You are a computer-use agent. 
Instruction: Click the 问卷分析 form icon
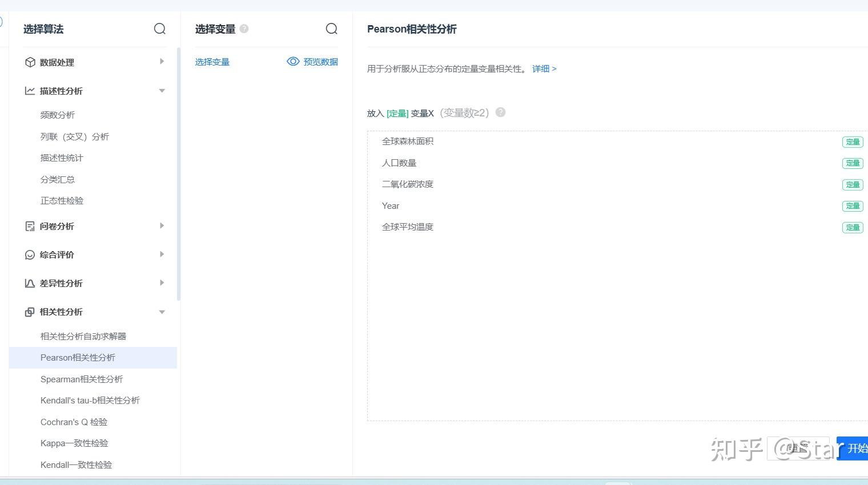coord(30,227)
